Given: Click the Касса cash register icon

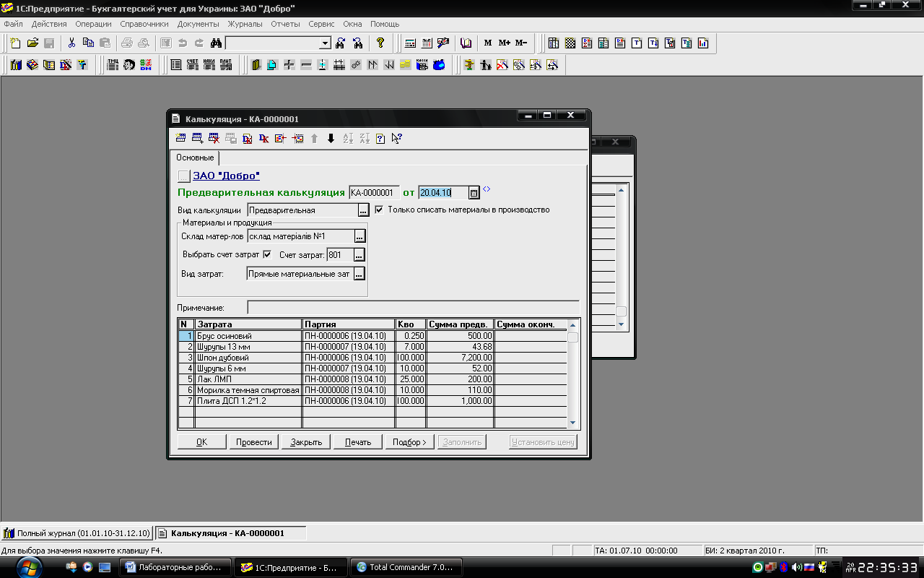Looking at the screenshot, I should point(422,65).
